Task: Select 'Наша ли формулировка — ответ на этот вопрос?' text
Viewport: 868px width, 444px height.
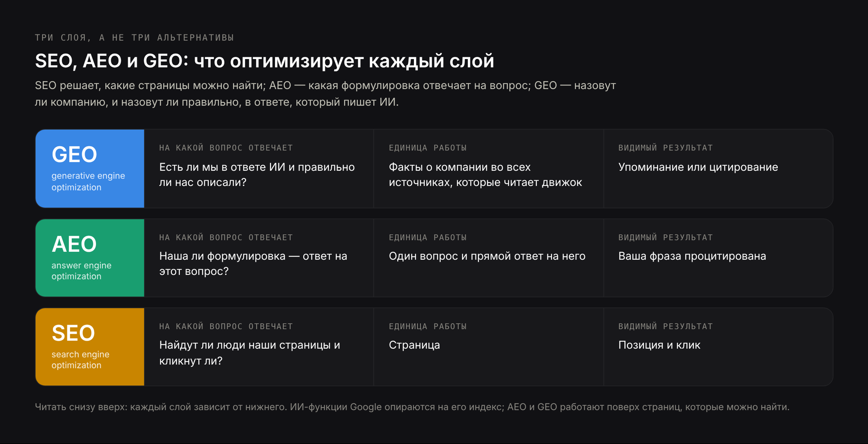Action: point(253,263)
